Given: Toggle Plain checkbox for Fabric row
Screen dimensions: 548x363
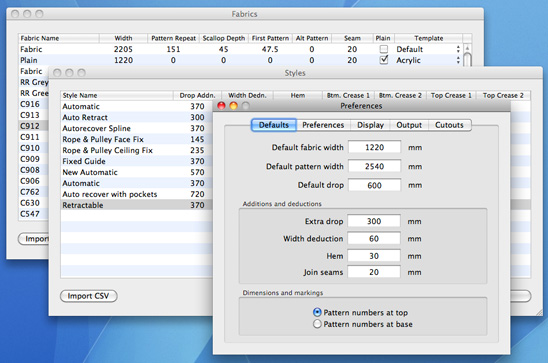Looking at the screenshot, I should pos(384,49).
